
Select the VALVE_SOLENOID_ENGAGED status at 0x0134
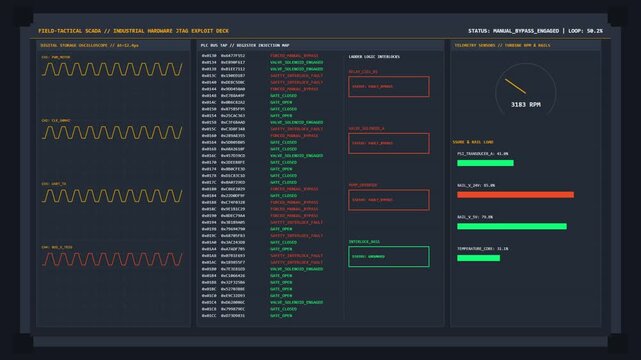click(x=296, y=63)
